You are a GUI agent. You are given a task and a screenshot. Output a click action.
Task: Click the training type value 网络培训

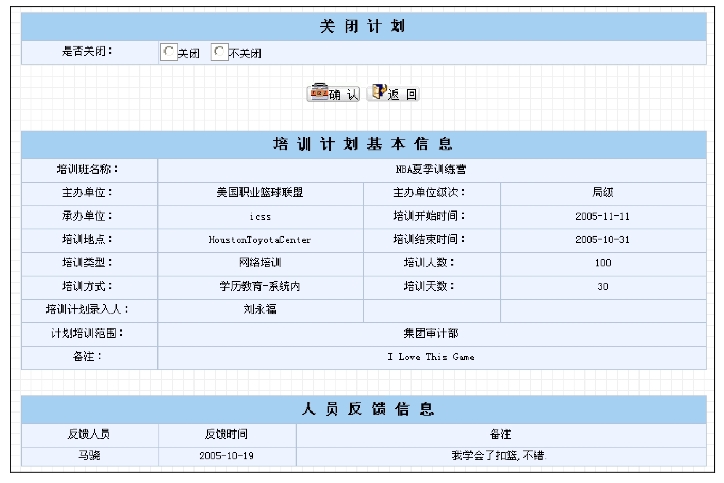259,263
